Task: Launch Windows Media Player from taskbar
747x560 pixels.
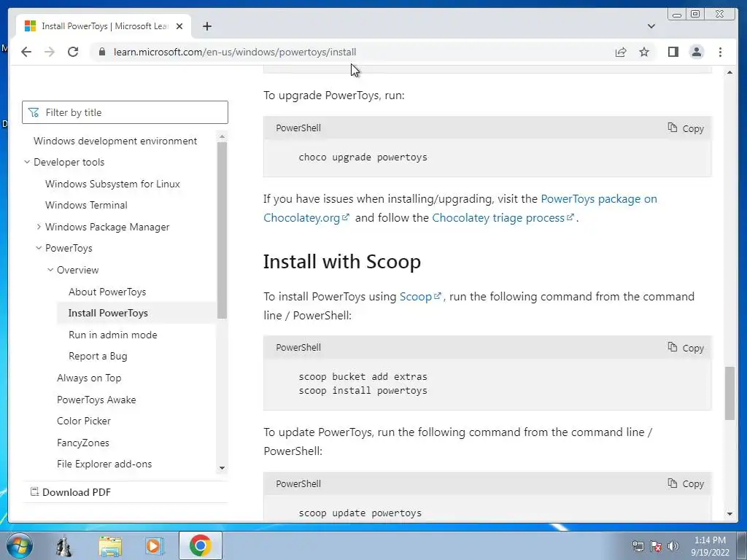Action: [155, 545]
